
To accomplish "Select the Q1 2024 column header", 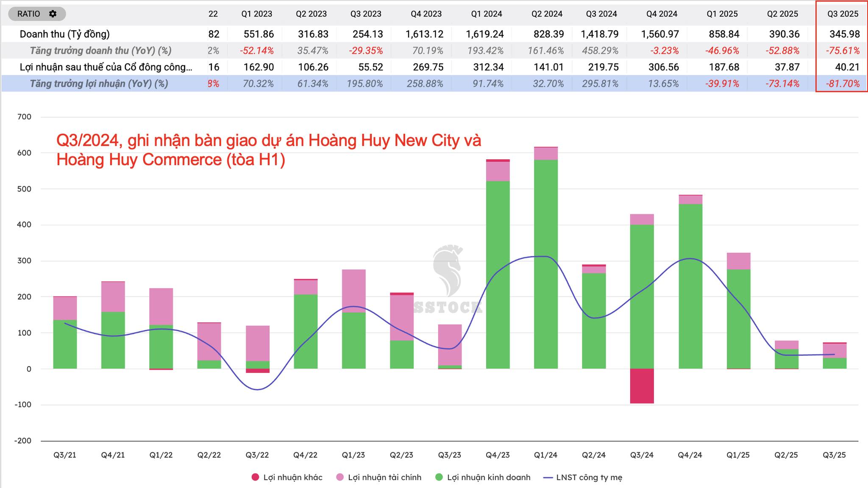I will tap(486, 14).
